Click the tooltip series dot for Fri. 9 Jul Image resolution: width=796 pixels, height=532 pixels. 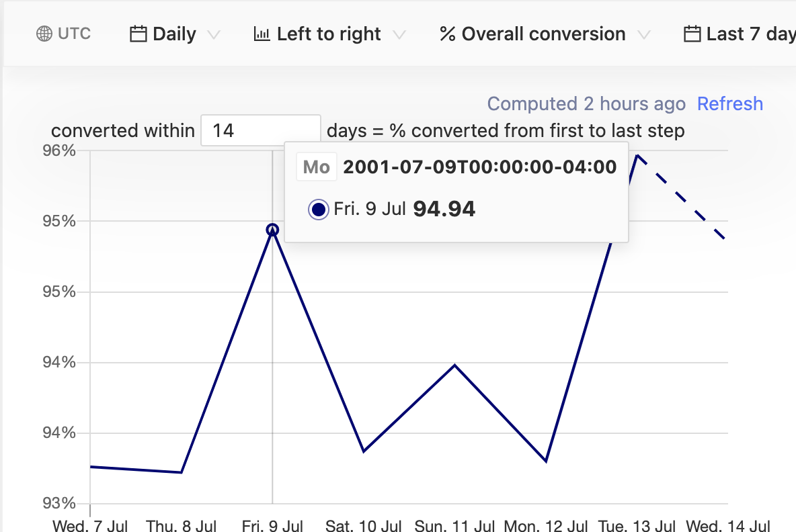point(318,209)
